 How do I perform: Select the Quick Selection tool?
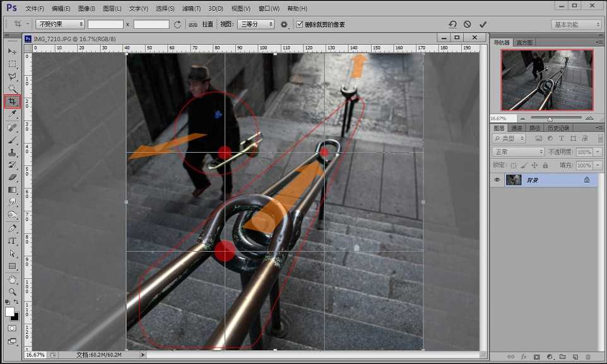(12, 89)
